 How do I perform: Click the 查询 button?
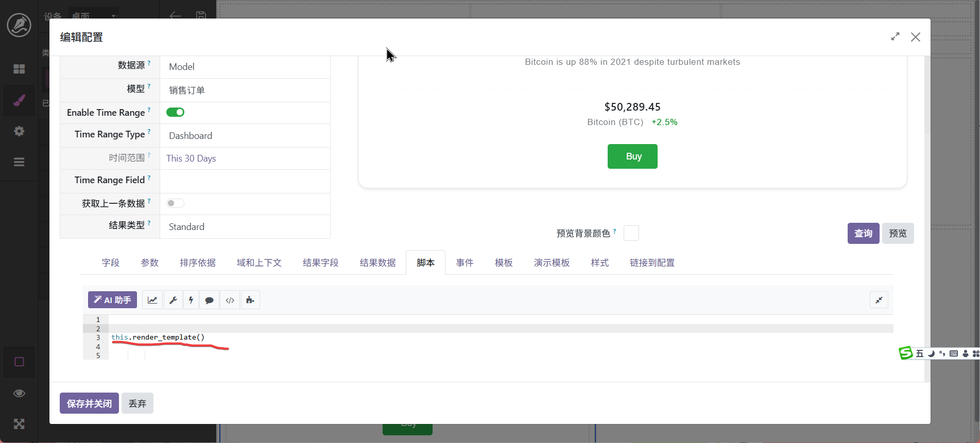point(863,234)
